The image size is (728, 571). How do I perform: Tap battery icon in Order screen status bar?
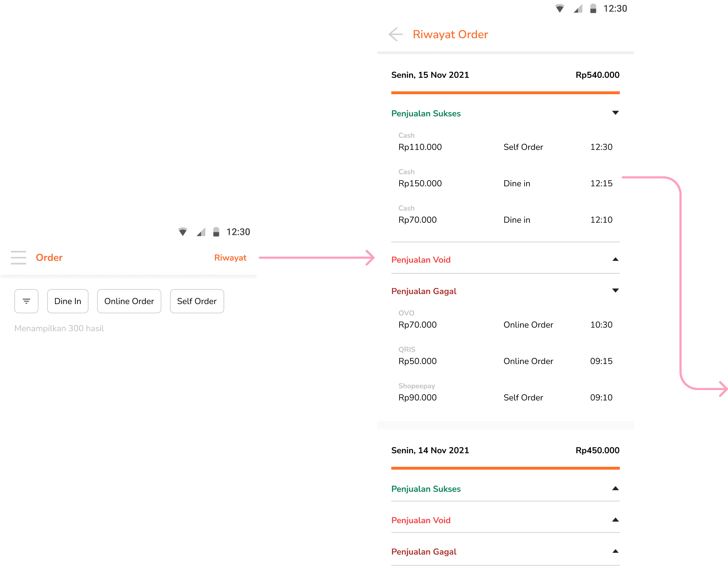[216, 232]
